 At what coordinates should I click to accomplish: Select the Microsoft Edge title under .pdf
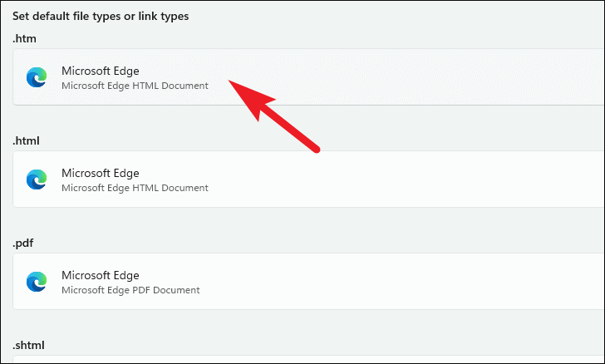click(101, 275)
